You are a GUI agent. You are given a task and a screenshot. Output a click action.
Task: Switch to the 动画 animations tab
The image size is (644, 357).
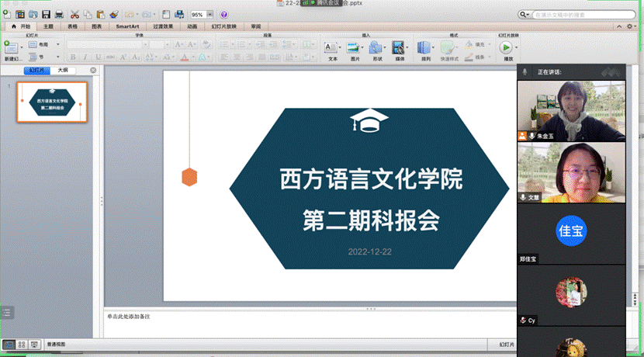click(x=191, y=26)
